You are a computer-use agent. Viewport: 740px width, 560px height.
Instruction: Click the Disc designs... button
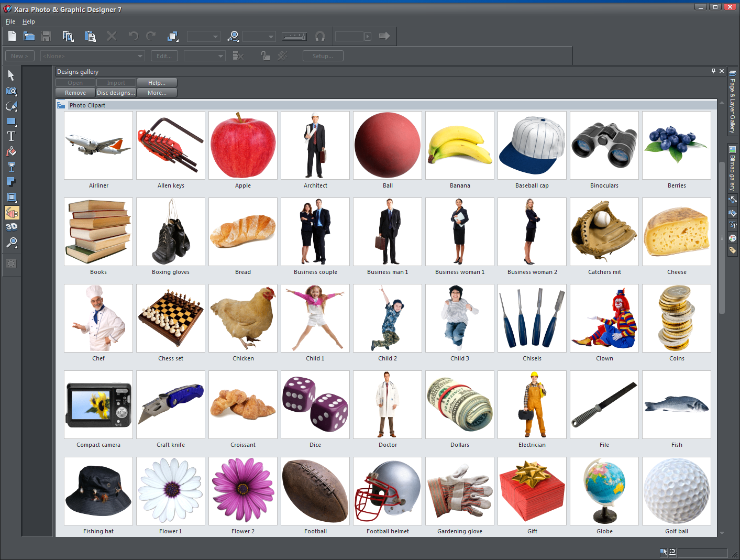click(x=116, y=93)
